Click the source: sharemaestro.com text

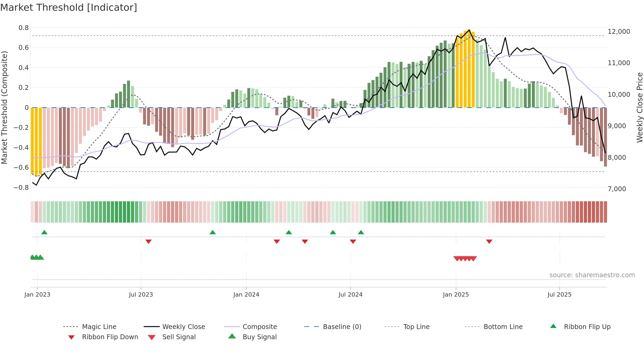(592, 275)
